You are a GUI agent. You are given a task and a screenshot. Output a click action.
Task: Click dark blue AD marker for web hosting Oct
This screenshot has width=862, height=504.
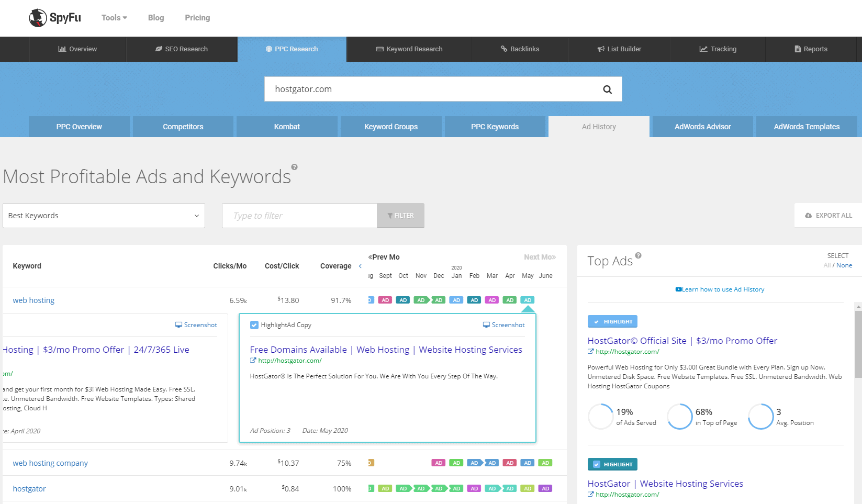[403, 300]
